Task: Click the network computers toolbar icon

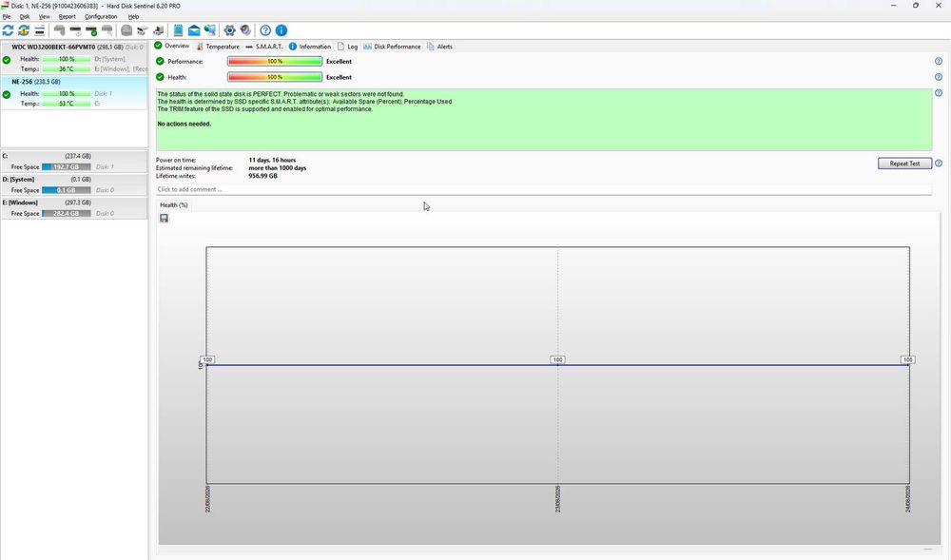Action: [210, 30]
